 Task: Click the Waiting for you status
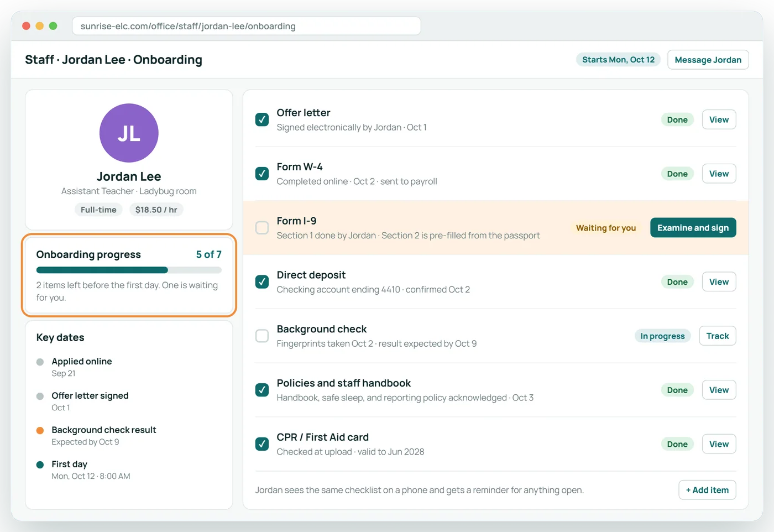tap(606, 228)
